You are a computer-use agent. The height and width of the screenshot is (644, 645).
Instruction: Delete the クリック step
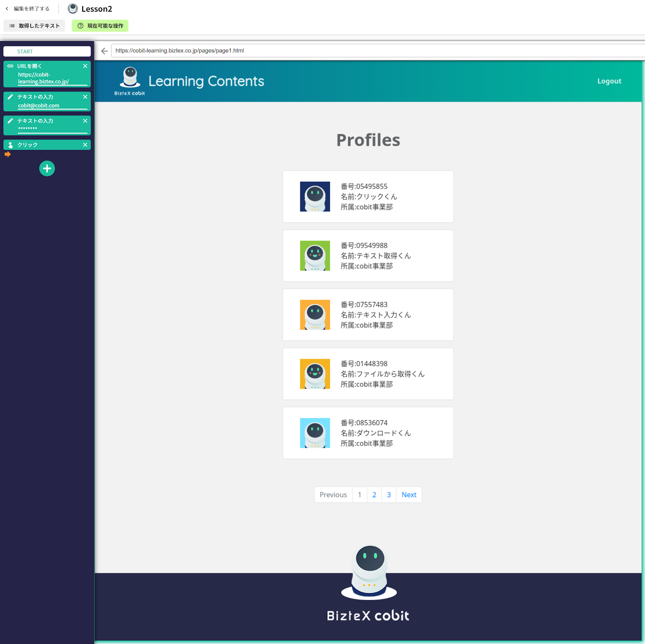[85, 145]
